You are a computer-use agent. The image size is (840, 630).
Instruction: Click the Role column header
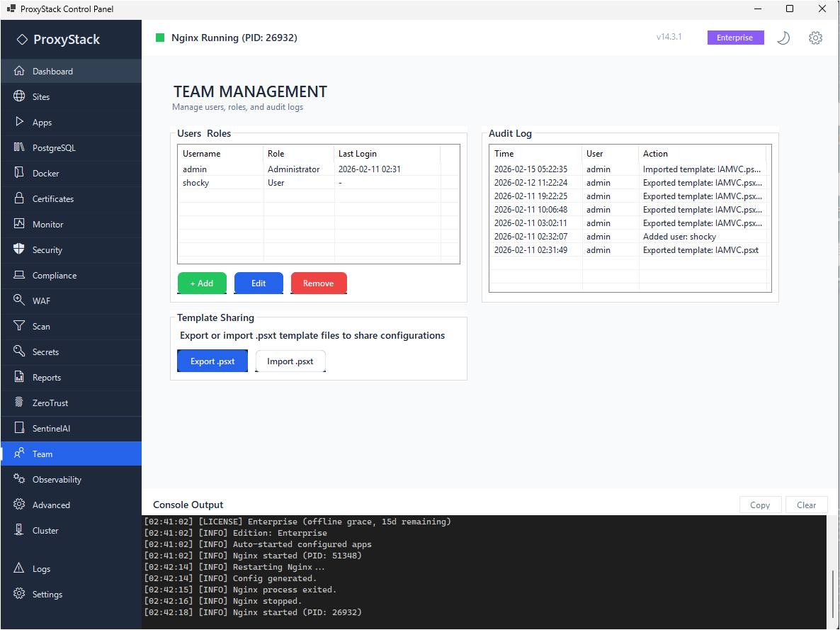(x=298, y=153)
